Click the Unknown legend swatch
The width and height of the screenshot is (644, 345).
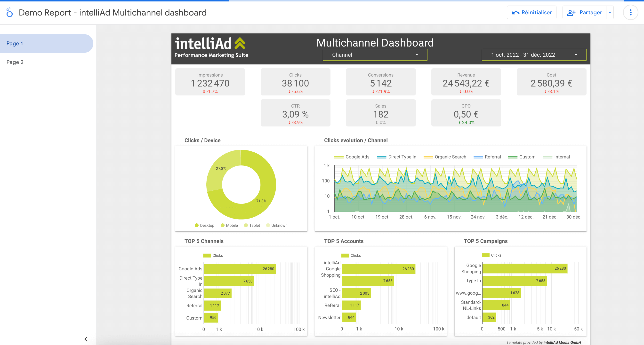click(268, 225)
